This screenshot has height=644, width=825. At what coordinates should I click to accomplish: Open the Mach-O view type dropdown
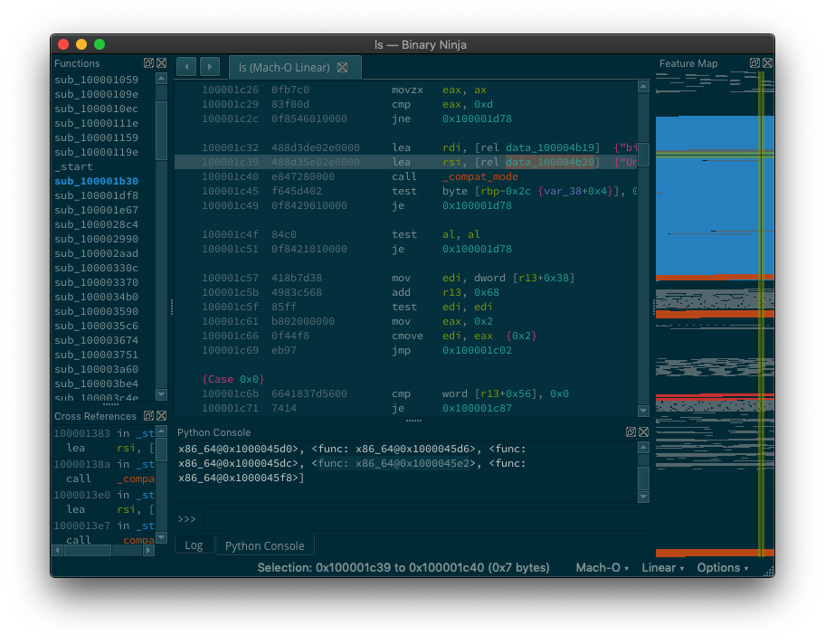pos(602,568)
